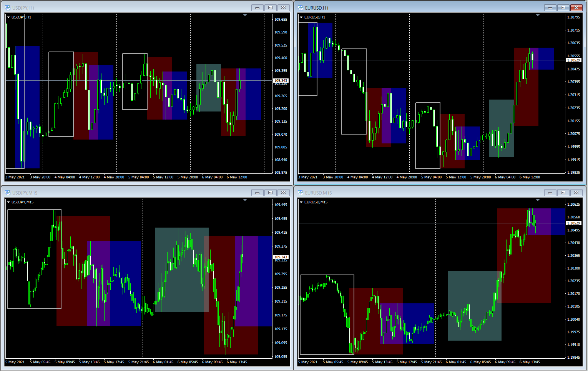The height and width of the screenshot is (371, 588).
Task: Click the '5 May 2021' date in EURUSD,M15
Action: (308, 362)
